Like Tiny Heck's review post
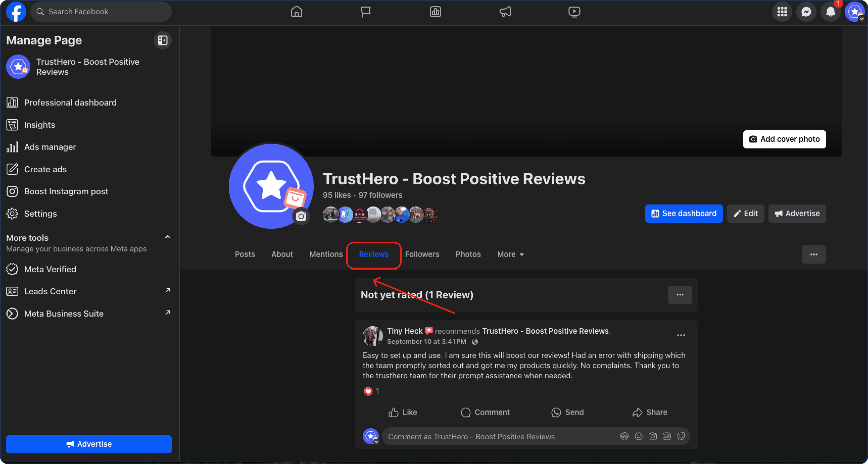Viewport: 868px width, 464px height. [x=403, y=413]
